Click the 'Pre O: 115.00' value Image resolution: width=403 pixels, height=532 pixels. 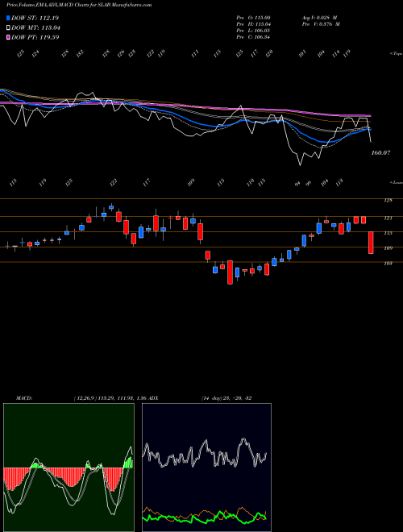point(253,18)
